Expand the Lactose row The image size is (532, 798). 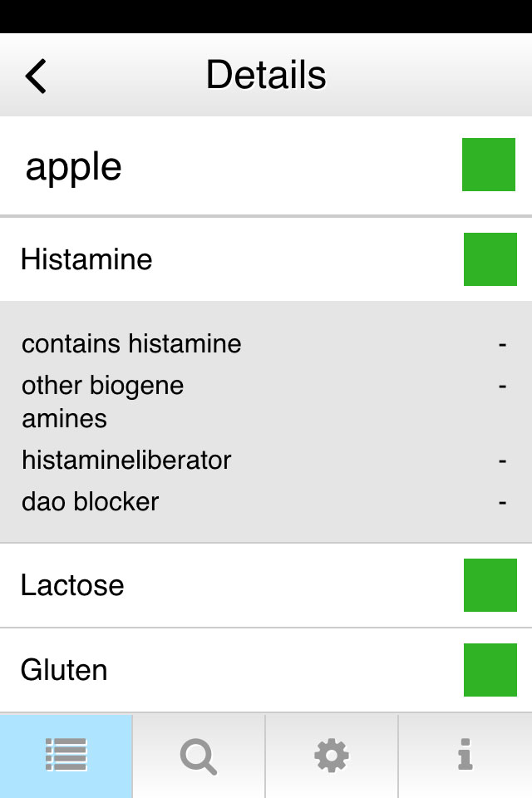(266, 585)
